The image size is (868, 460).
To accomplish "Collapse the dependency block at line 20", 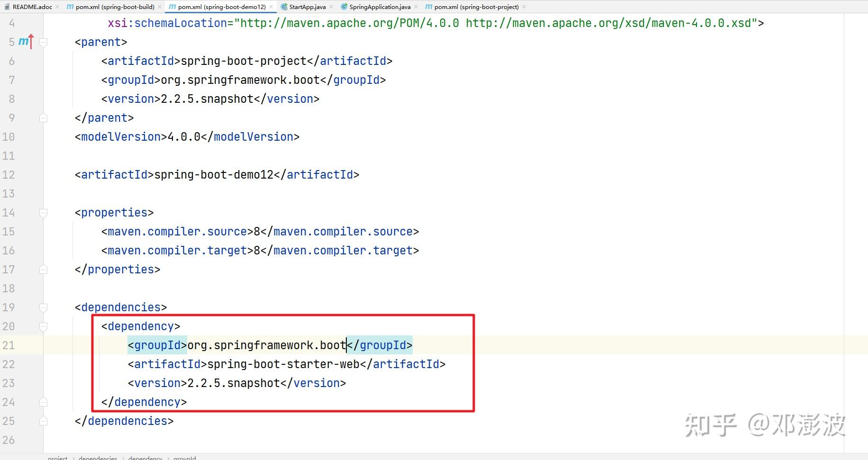I will click(x=43, y=326).
